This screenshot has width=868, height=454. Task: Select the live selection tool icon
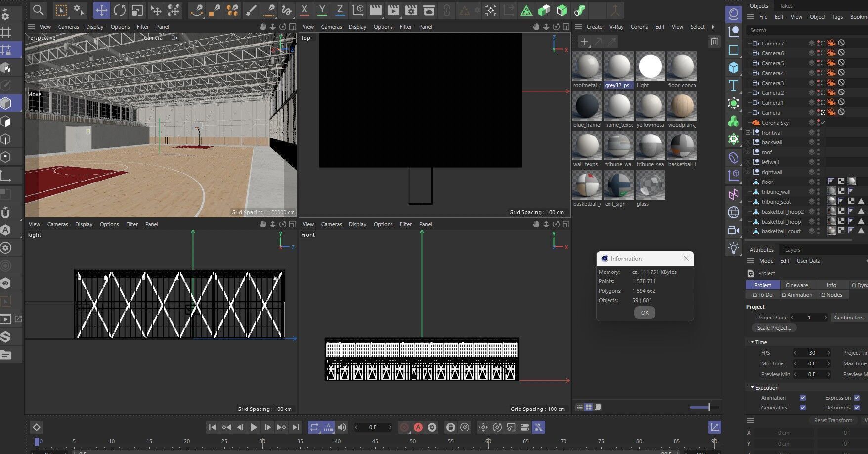click(x=61, y=10)
